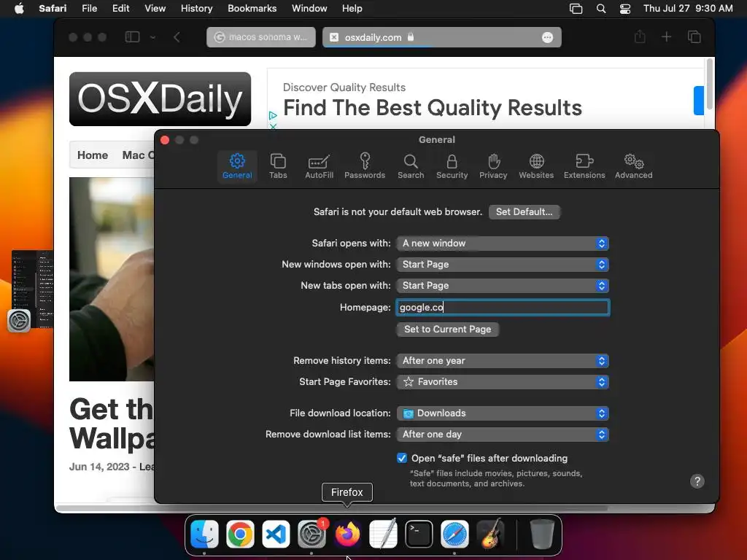Launch Firefox from the Dock

pos(347,534)
